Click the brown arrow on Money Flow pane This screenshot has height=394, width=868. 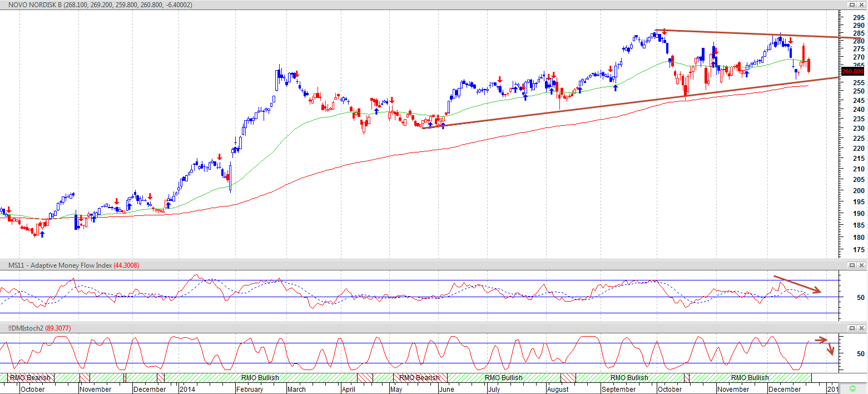(x=797, y=284)
